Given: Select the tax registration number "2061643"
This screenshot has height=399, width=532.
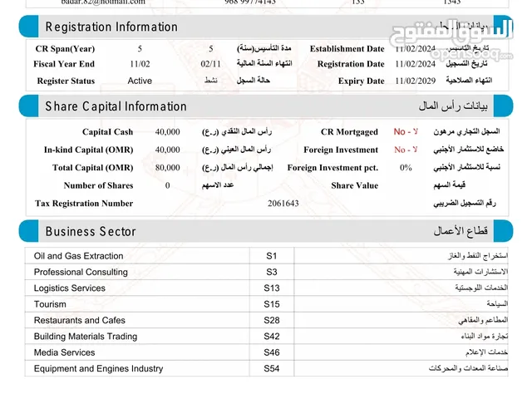Looking at the screenshot, I should (x=283, y=203).
